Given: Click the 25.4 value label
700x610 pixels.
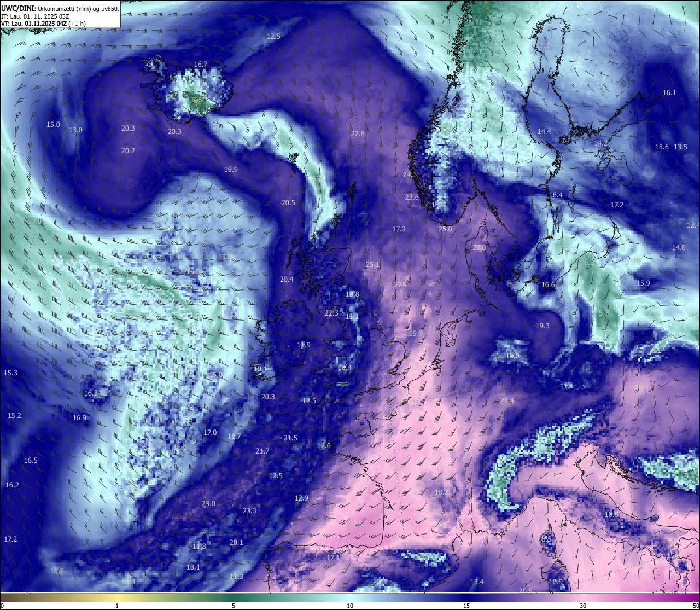Looking at the screenshot, I should point(507,401).
